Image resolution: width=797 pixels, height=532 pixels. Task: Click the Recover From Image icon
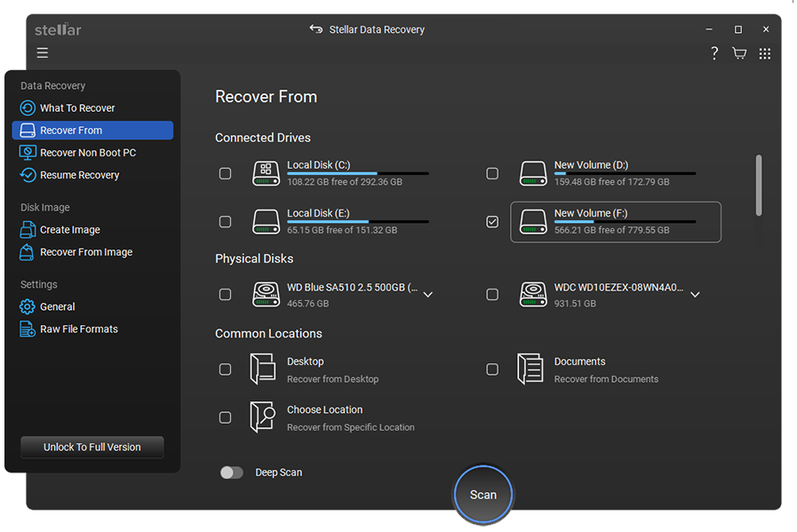(27, 252)
